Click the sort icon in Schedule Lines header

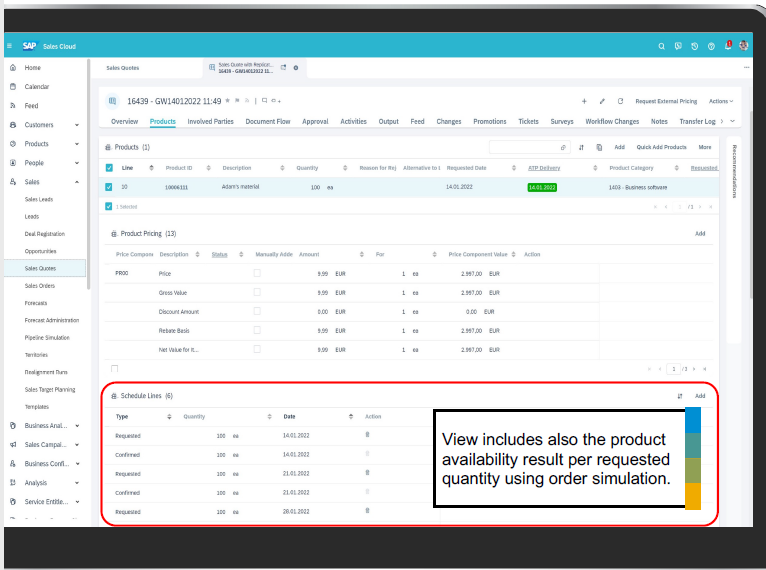click(680, 396)
